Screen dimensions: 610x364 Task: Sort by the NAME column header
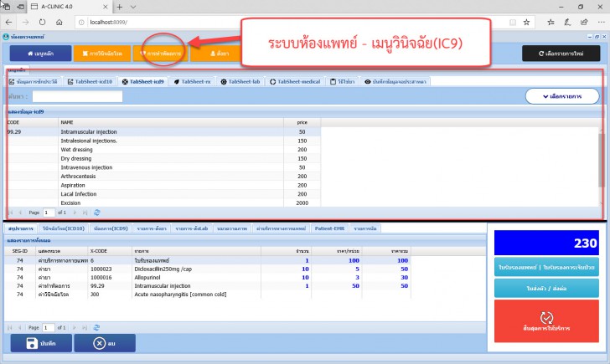coord(171,122)
